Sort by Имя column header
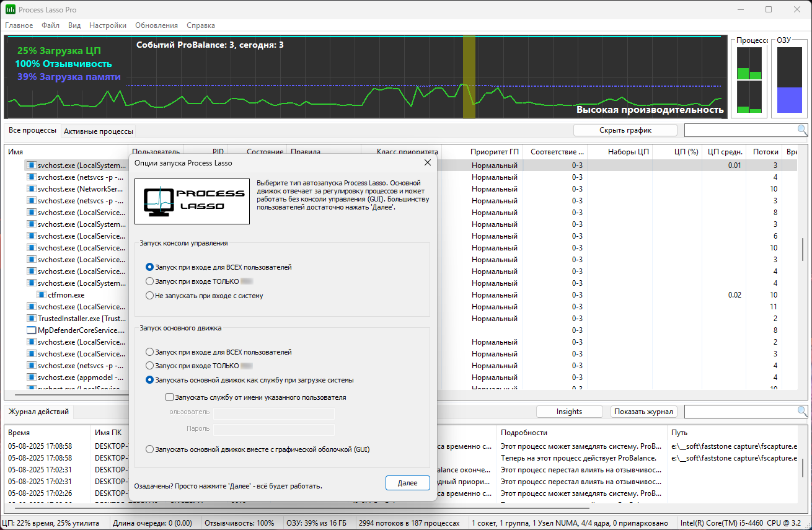Viewport: 812px width, 530px height. [x=66, y=151]
